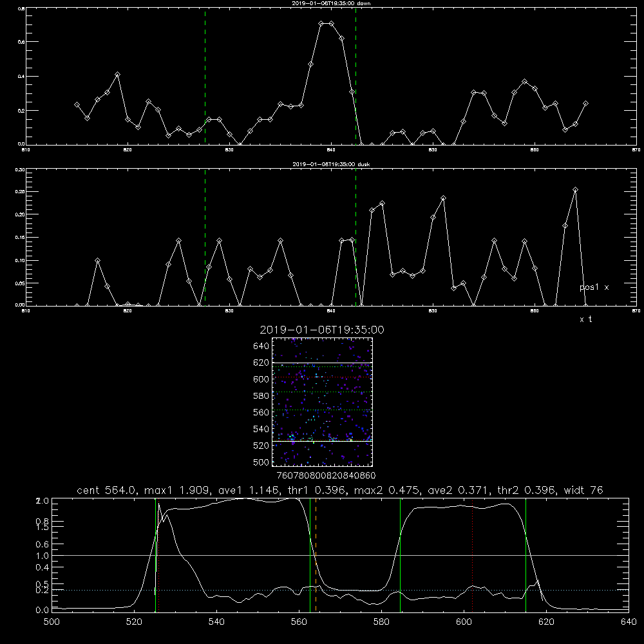
Task: Click the '500' x-axis label of bottom plot
Action: (52, 622)
